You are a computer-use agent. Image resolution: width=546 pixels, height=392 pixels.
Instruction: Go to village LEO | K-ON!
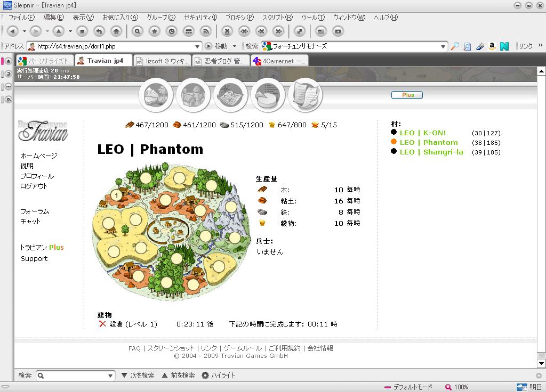coord(422,133)
